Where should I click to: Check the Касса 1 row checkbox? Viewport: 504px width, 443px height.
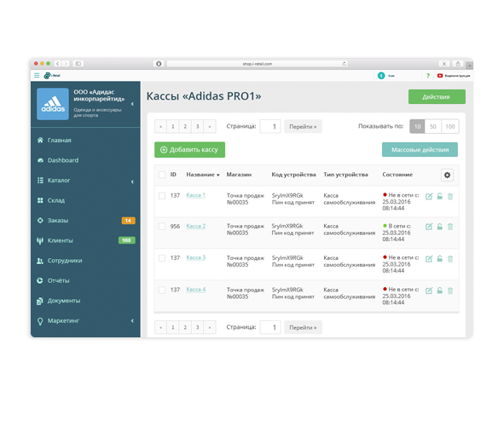point(162,195)
